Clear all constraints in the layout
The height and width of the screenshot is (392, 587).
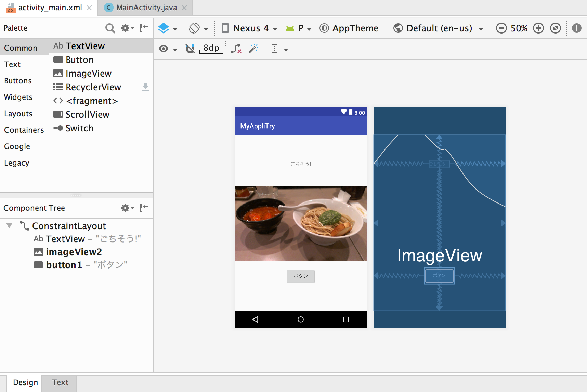click(x=236, y=49)
